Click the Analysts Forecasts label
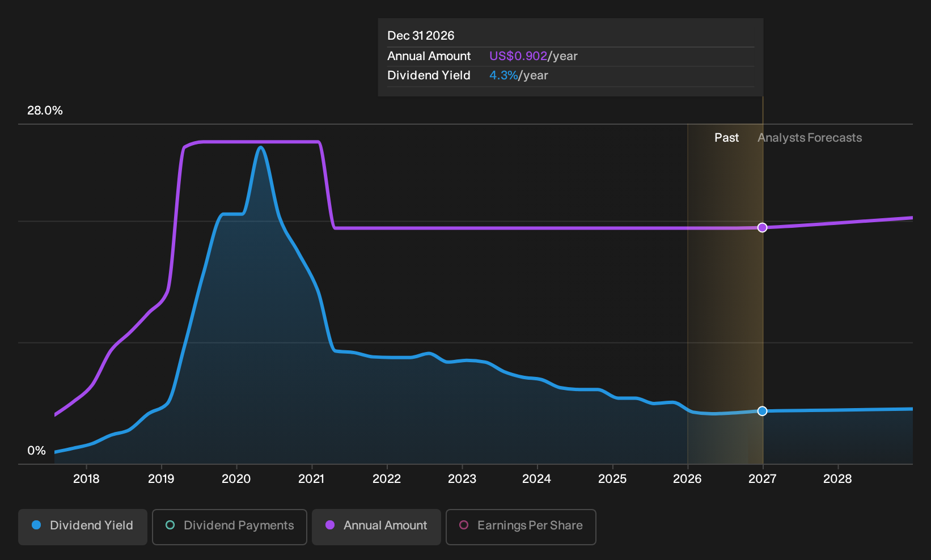The height and width of the screenshot is (560, 931). [x=810, y=138]
